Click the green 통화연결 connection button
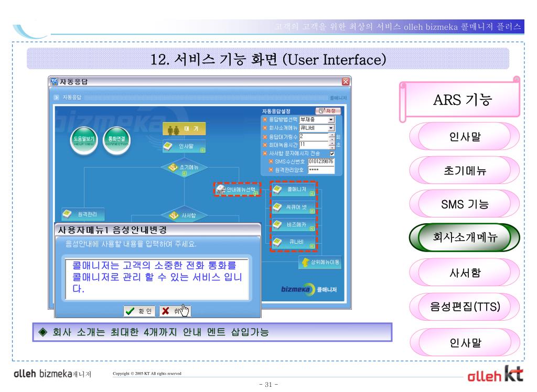The width and height of the screenshot is (537, 392). click(116, 140)
